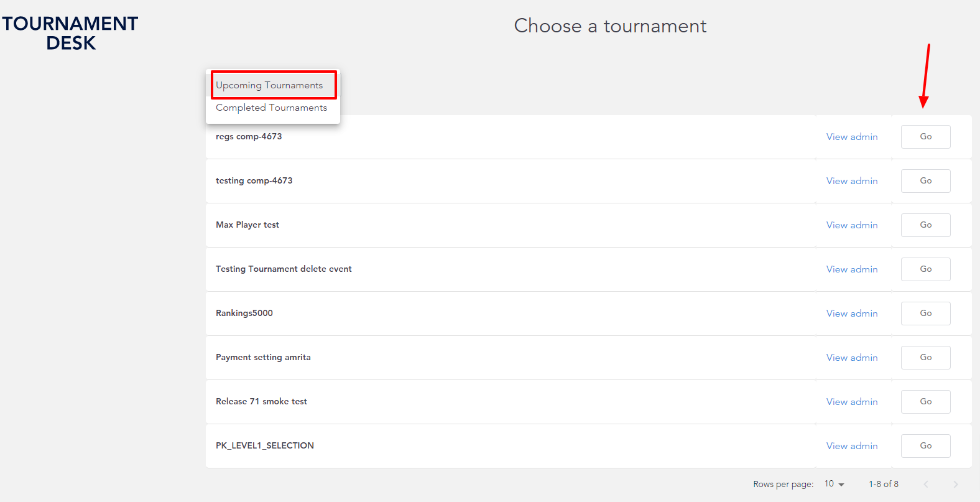
Task: Click Go for regs comp-4673
Action: [x=926, y=137]
